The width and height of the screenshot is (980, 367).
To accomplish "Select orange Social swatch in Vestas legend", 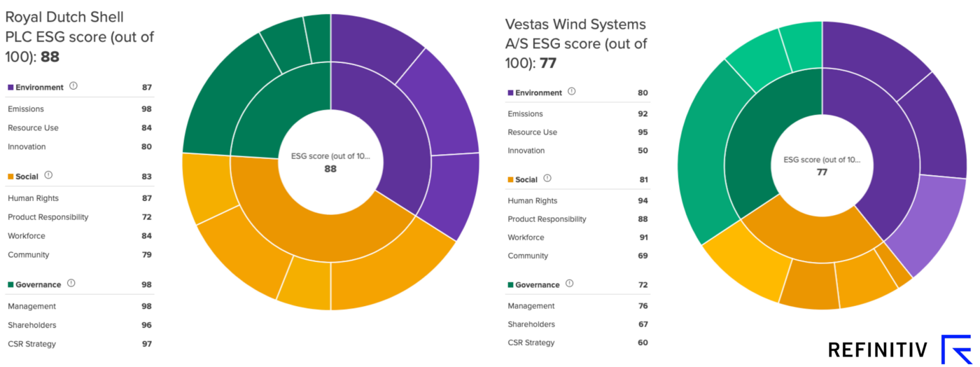I will [509, 180].
